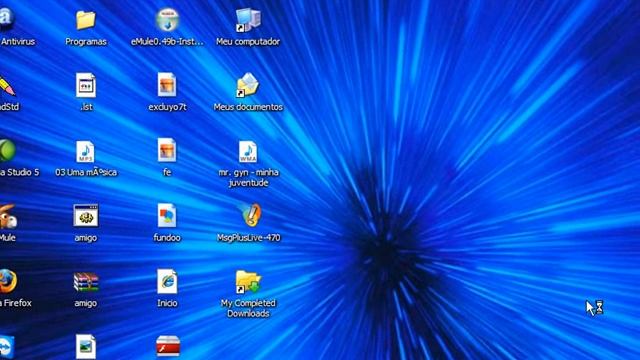Click the "Programas" label

(x=86, y=42)
